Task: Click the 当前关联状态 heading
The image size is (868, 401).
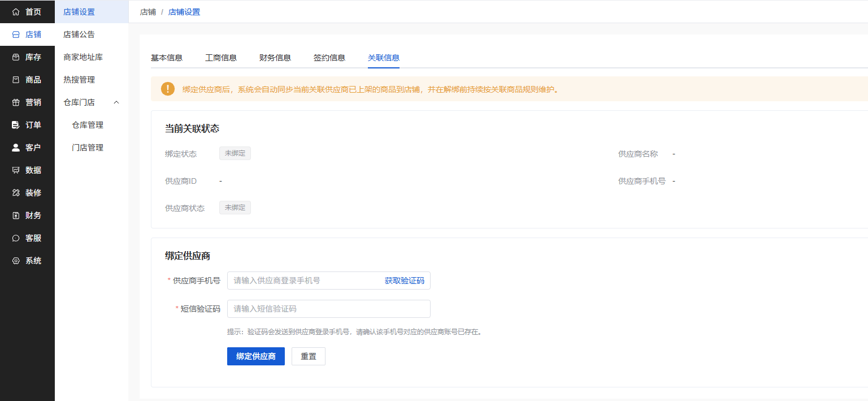Action: [192, 129]
